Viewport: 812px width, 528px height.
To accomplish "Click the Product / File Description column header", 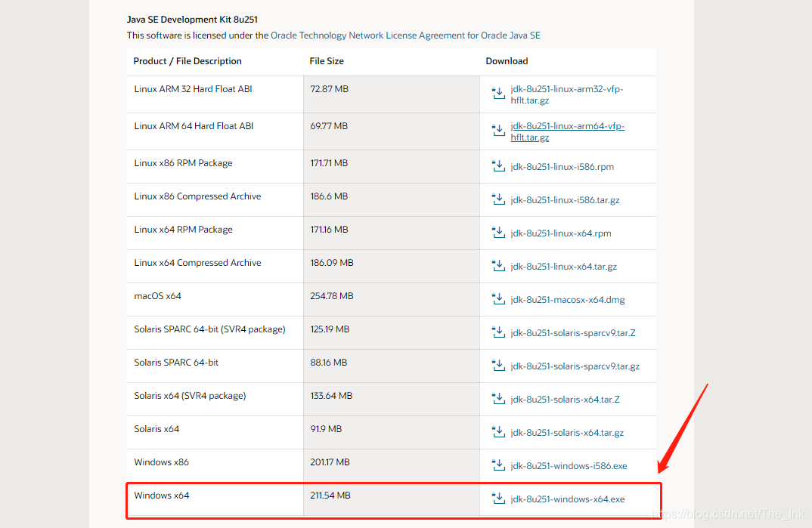I will click(188, 60).
